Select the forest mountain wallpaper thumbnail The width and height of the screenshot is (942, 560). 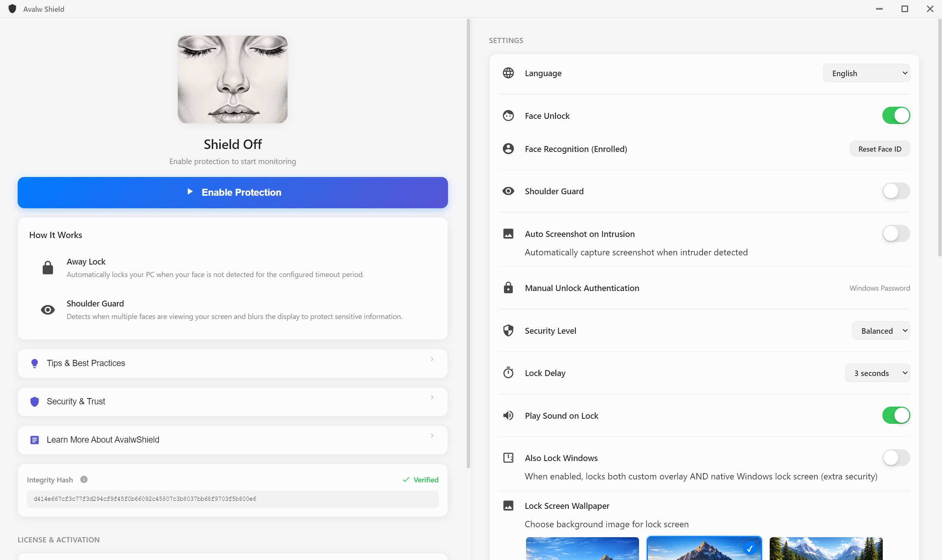click(x=826, y=548)
